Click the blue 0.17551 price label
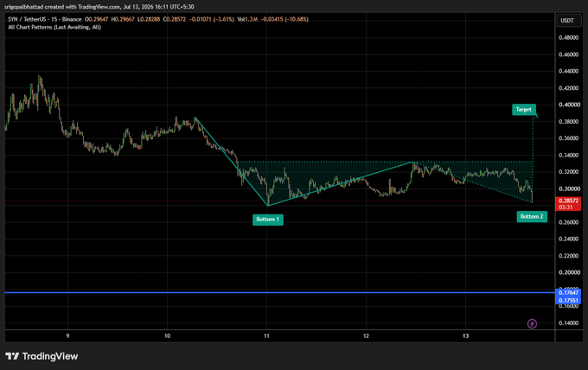The width and height of the screenshot is (588, 370). 568,300
